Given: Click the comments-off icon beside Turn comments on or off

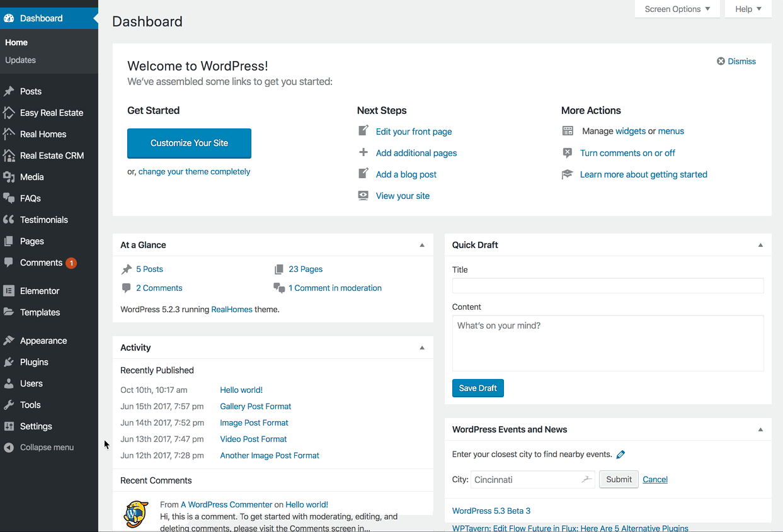Looking at the screenshot, I should pos(568,152).
